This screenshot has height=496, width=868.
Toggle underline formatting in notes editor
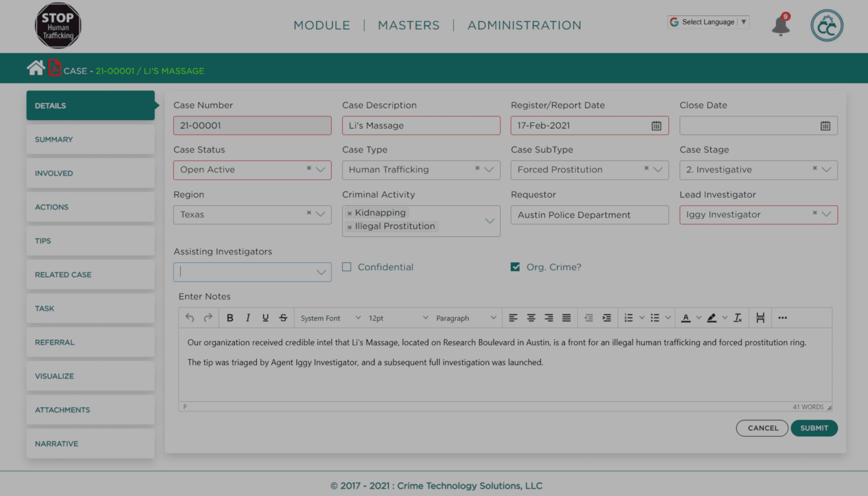click(x=265, y=318)
